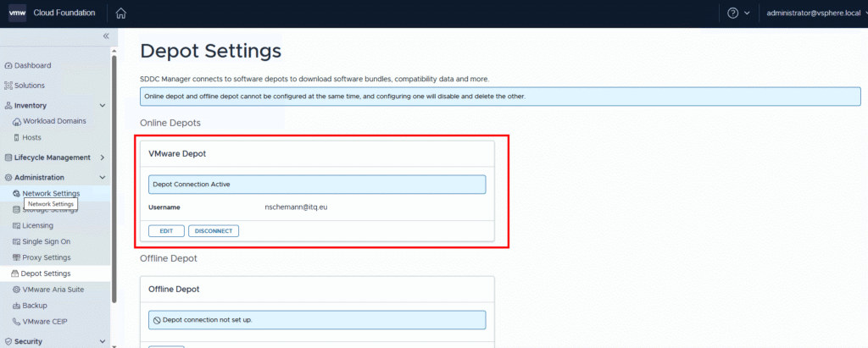Collapse the sidebar with double chevron icon
This screenshot has height=348, width=868.
(106, 36)
